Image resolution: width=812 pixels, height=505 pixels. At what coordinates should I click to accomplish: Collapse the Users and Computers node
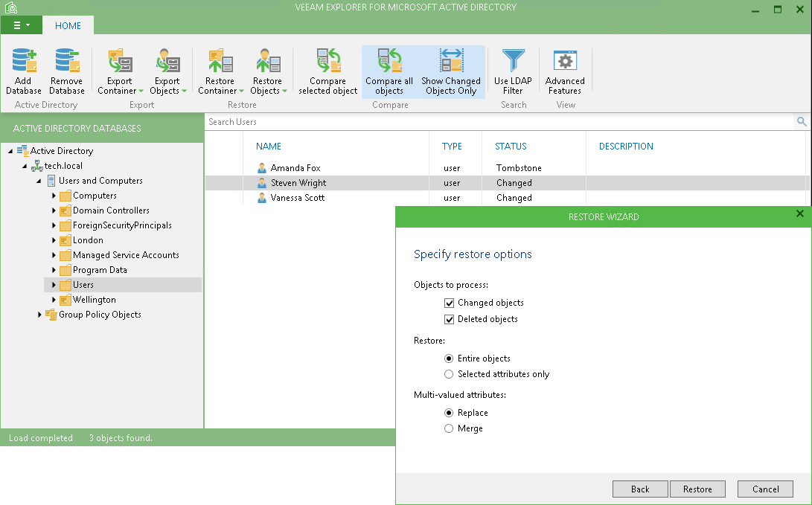tap(39, 181)
